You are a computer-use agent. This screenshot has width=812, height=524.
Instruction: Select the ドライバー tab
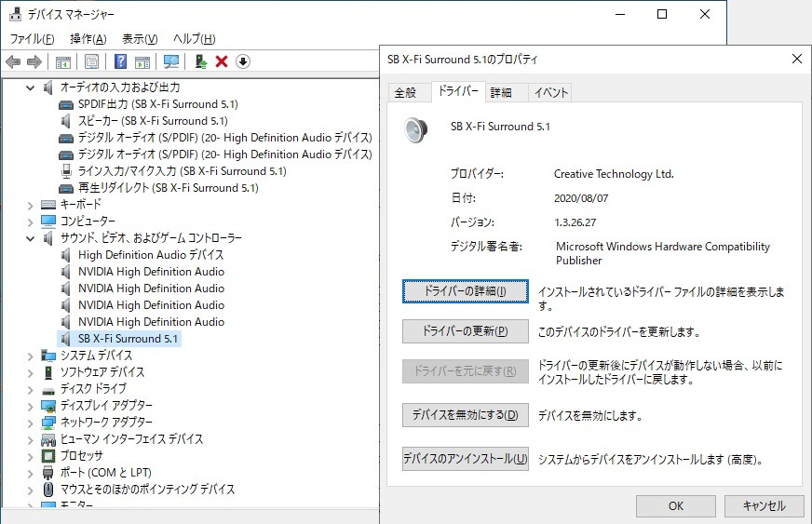458,91
